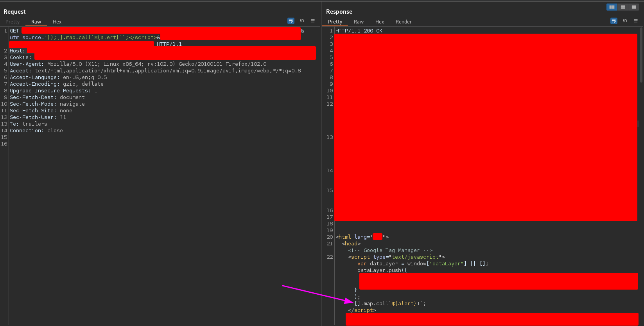
Task: Click the reflected [].map.call payload line in response
Action: (390, 304)
